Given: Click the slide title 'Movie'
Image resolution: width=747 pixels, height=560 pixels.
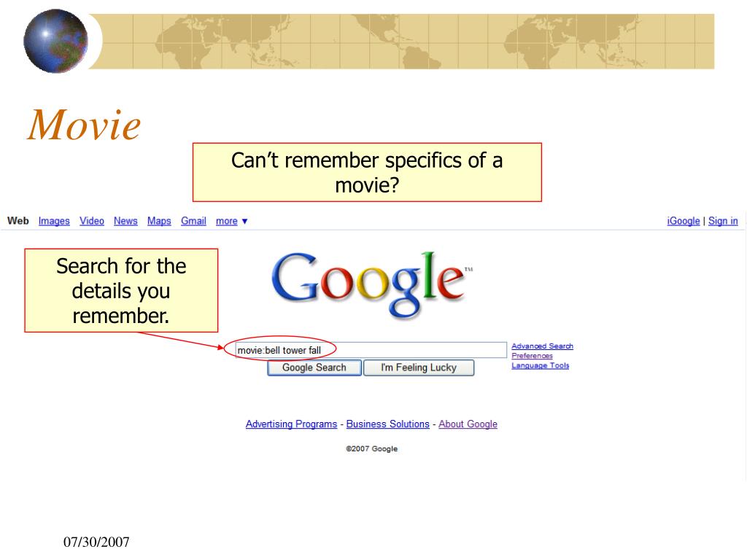Looking at the screenshot, I should coord(84,125).
